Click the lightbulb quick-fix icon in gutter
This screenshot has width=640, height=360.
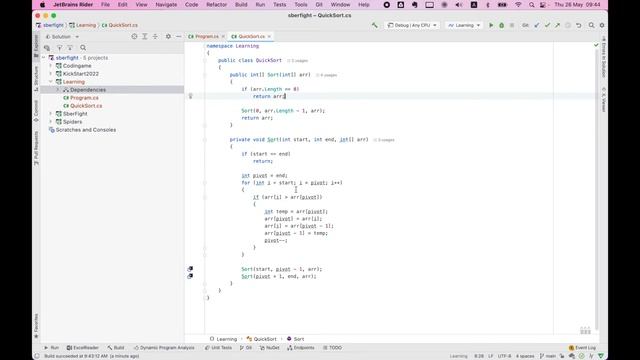(x=190, y=96)
